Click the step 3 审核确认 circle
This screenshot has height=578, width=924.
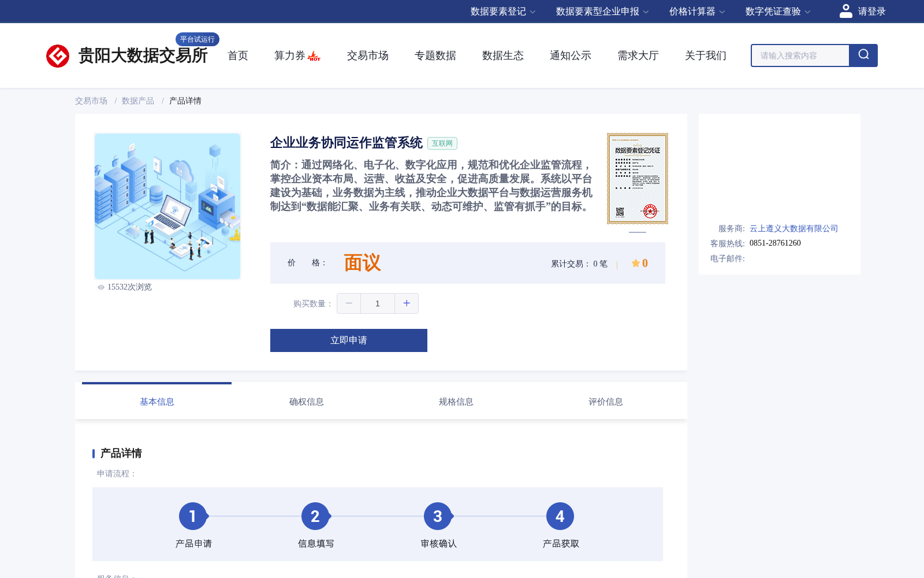click(x=438, y=516)
